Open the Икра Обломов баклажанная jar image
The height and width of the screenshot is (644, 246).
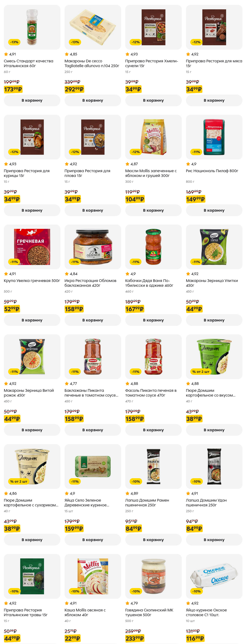pos(93,247)
